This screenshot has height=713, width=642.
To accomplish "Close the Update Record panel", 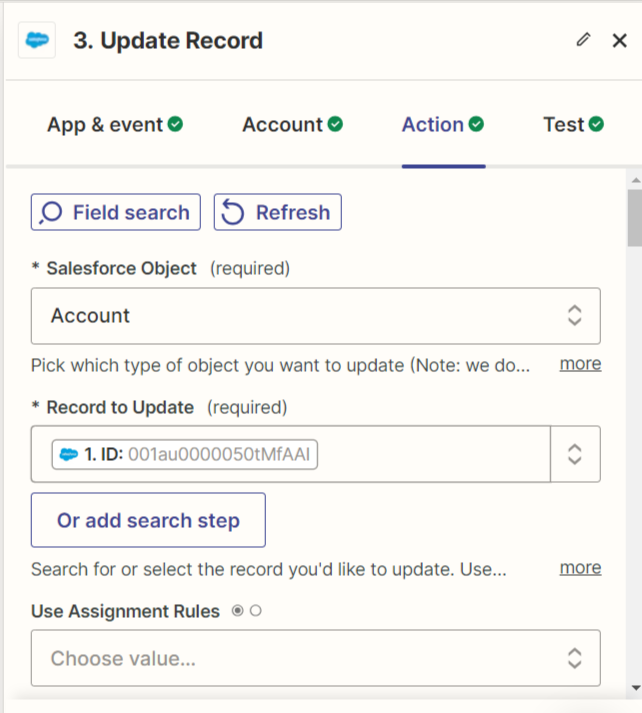I will pyautogui.click(x=619, y=40).
